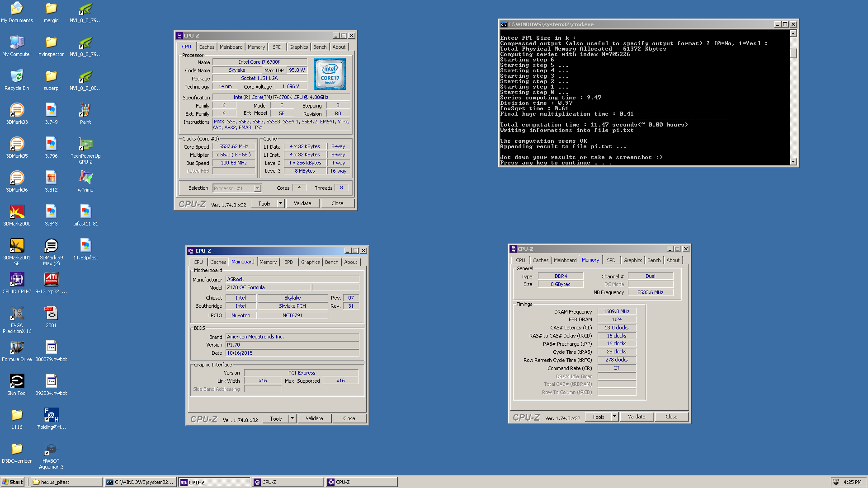The width and height of the screenshot is (868, 488).
Task: Launch the 3DMark03 shortcut
Action: click(x=17, y=114)
